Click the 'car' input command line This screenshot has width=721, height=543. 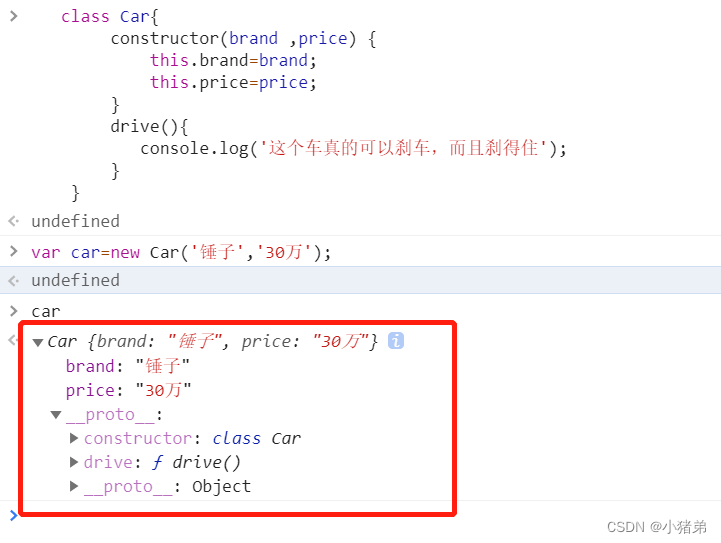click(46, 311)
